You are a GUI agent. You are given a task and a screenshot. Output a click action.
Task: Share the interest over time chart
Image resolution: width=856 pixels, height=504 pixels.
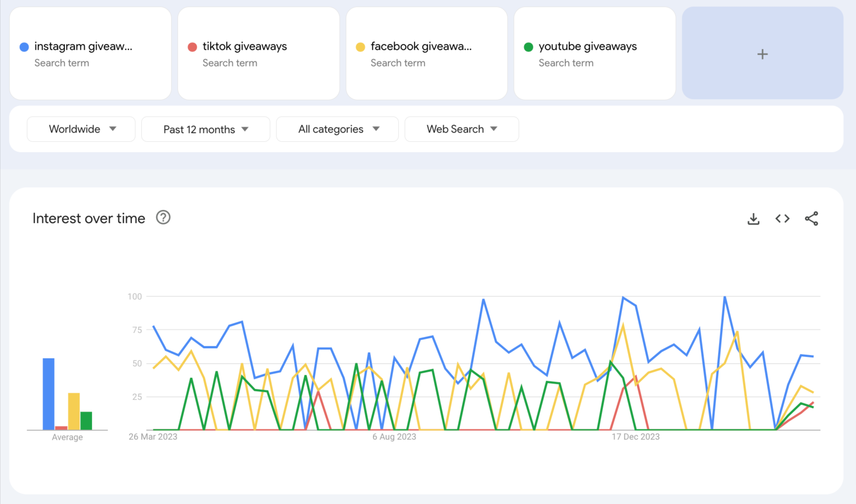coord(811,219)
